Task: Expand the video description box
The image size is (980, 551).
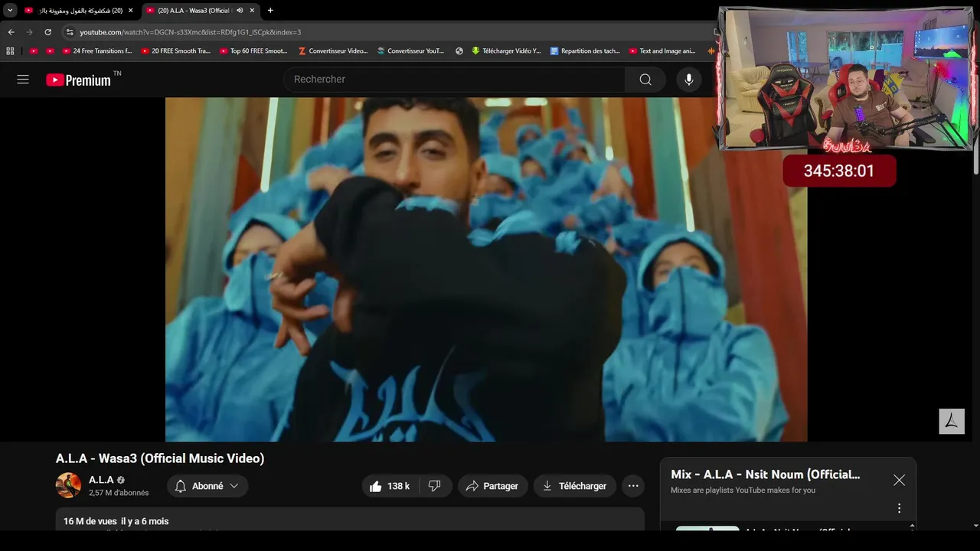Action: pos(350,520)
